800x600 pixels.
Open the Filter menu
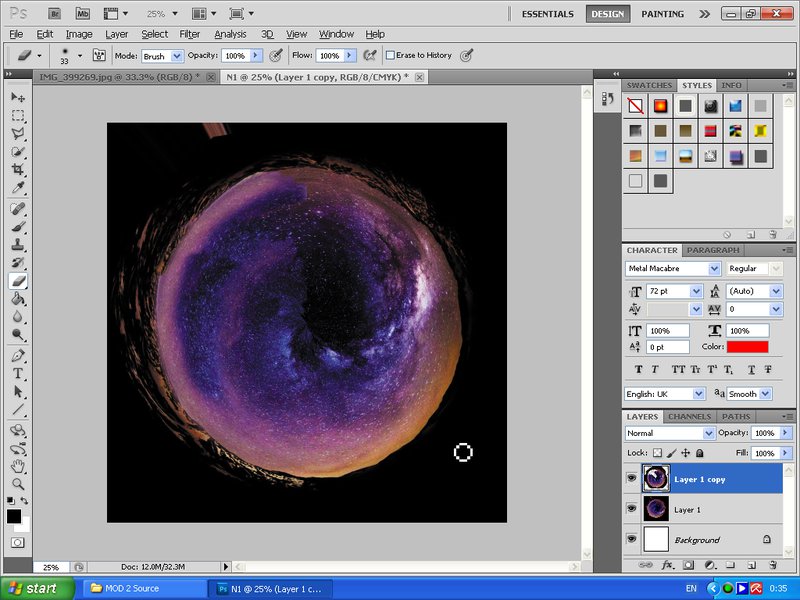(189, 34)
